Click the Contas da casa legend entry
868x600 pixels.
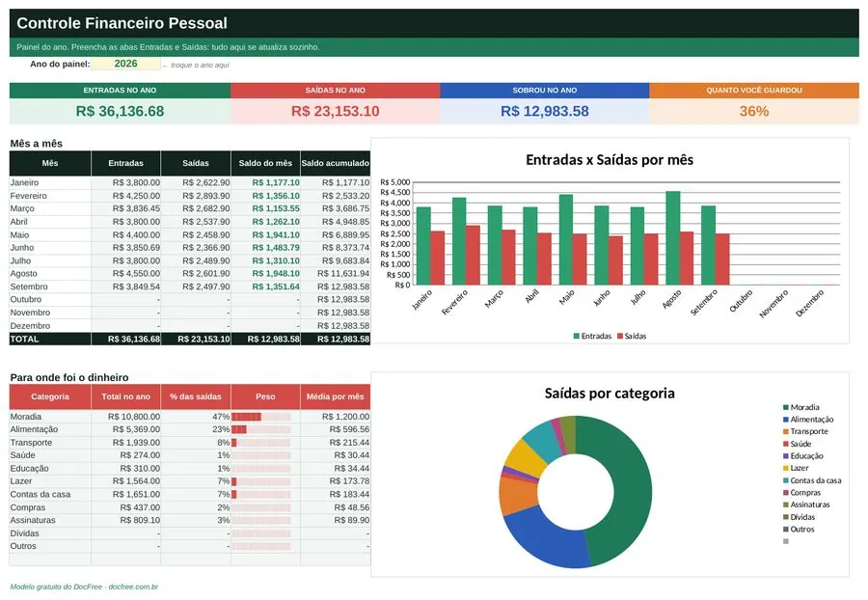[811, 480]
